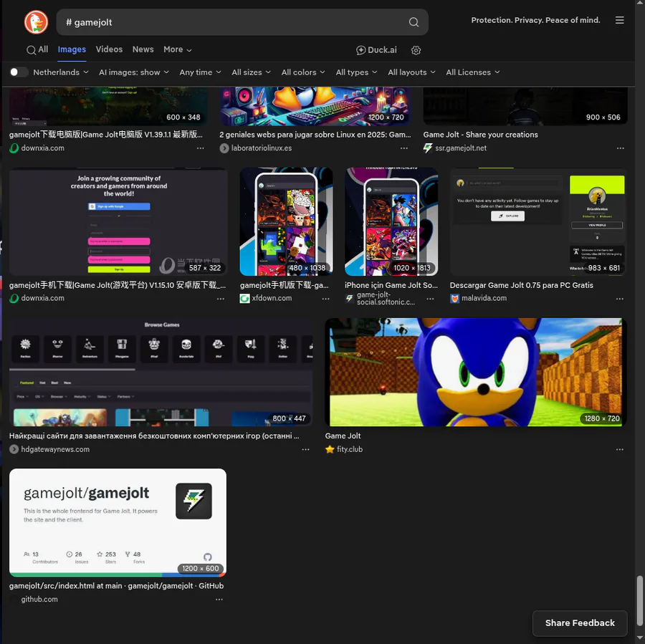Expand the Netherlands region dropdown
Viewport: 645px width, 644px height.
pos(61,72)
